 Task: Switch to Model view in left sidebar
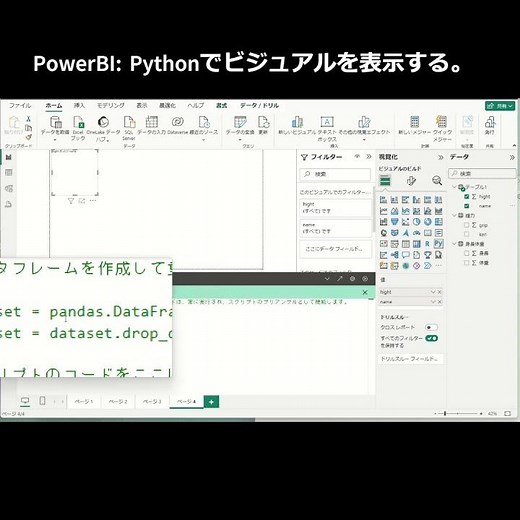pos(9,188)
